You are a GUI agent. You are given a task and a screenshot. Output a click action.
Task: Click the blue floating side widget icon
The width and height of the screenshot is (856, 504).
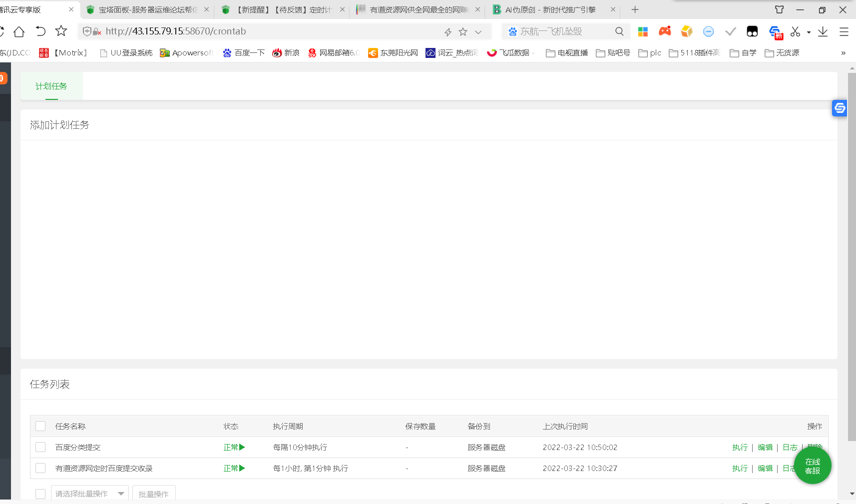point(840,108)
